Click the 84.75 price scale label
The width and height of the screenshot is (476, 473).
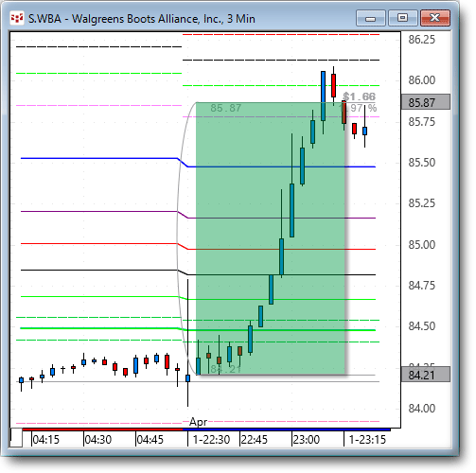(422, 286)
